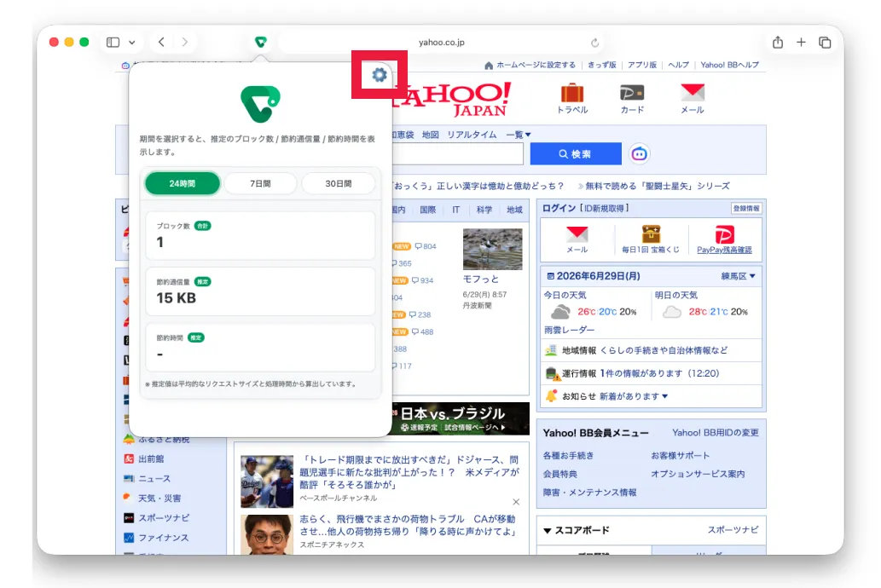
Task: Toggle the Safari sidebar button
Action: [x=113, y=42]
